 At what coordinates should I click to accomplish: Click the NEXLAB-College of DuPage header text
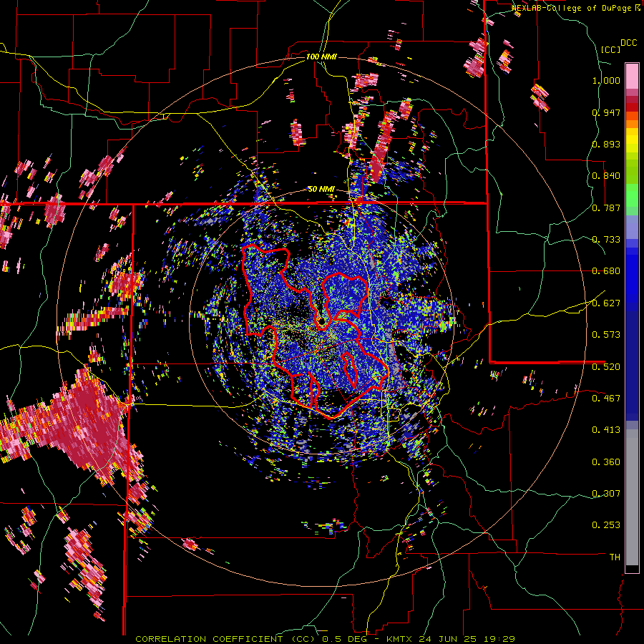pos(571,8)
